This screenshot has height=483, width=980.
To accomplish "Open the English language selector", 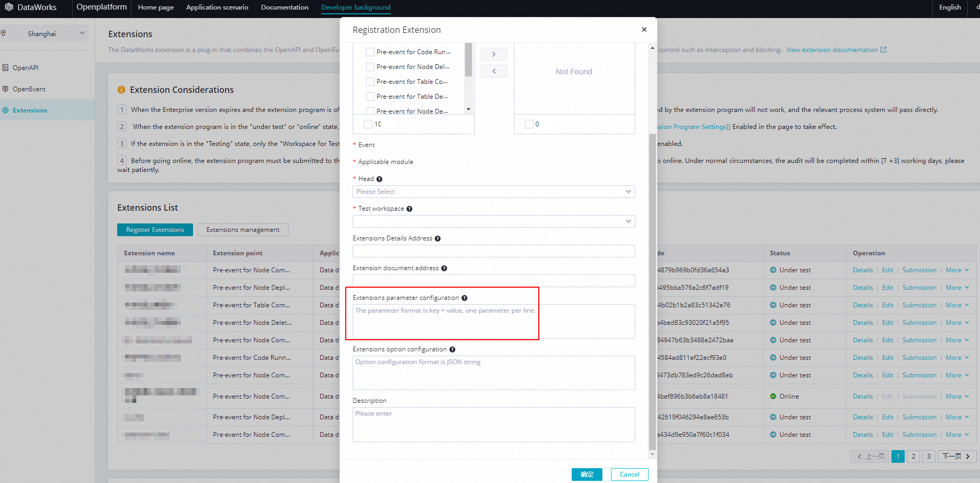I will pyautogui.click(x=950, y=7).
